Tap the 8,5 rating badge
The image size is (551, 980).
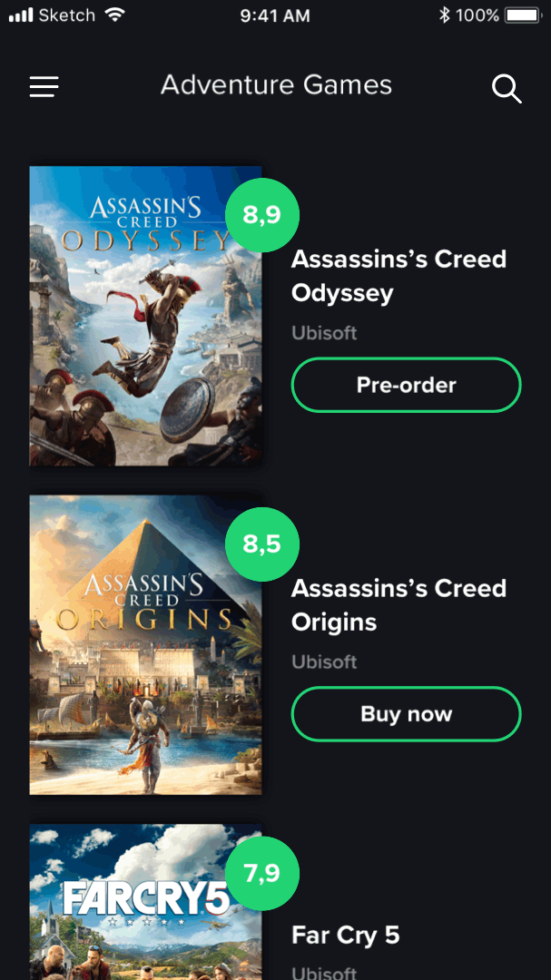(x=262, y=544)
